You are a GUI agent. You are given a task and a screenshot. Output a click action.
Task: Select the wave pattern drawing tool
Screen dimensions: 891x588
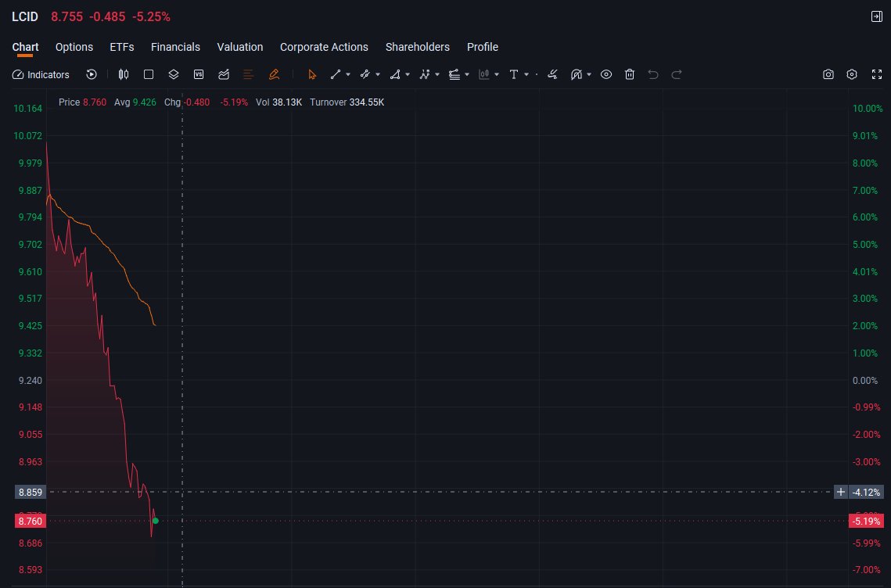tap(425, 74)
